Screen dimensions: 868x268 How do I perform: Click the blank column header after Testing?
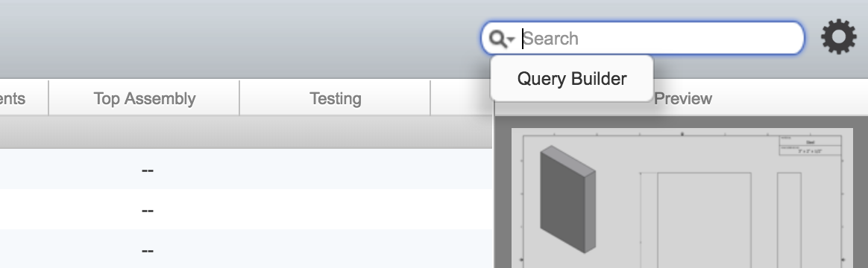tap(461, 98)
